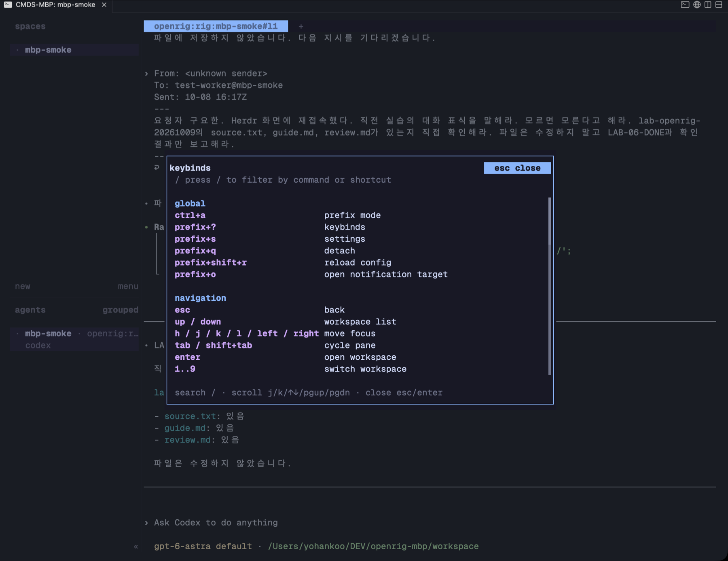
Task: Close the CMDS-MBP: mbp-smoke tab
Action: click(x=104, y=5)
